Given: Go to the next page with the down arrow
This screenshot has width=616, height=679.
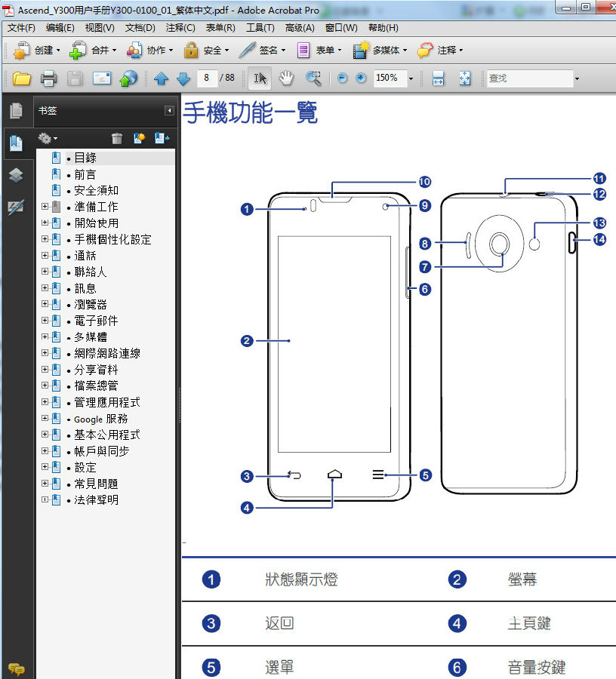Looking at the screenshot, I should point(183,78).
